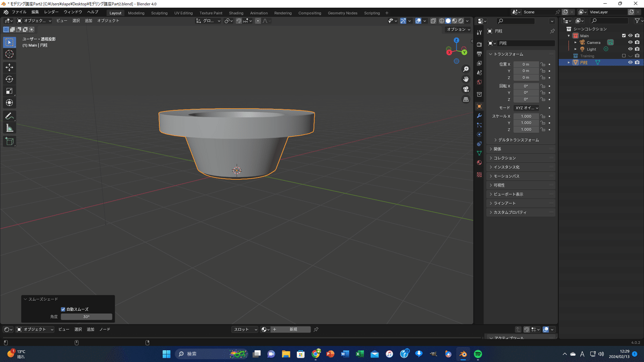The image size is (644, 362).
Task: Click the 新規 material button
Action: [292, 329]
